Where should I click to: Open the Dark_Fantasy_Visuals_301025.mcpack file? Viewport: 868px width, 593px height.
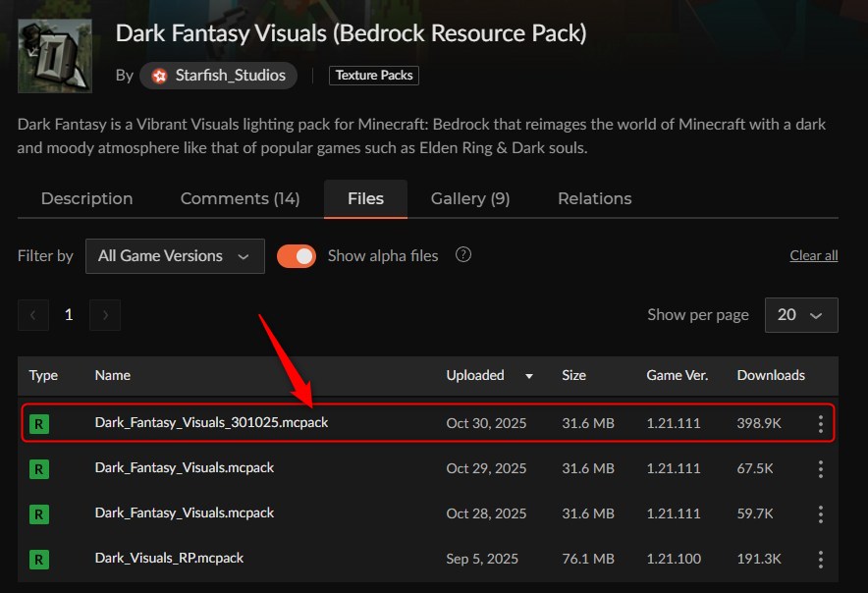211,423
